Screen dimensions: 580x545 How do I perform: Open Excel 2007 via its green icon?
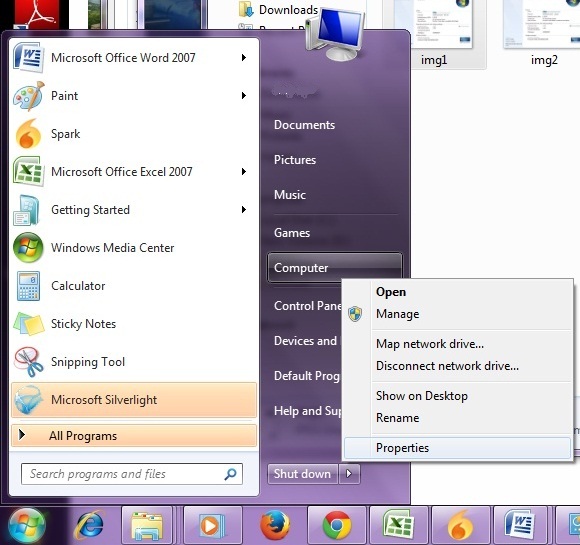(28, 172)
